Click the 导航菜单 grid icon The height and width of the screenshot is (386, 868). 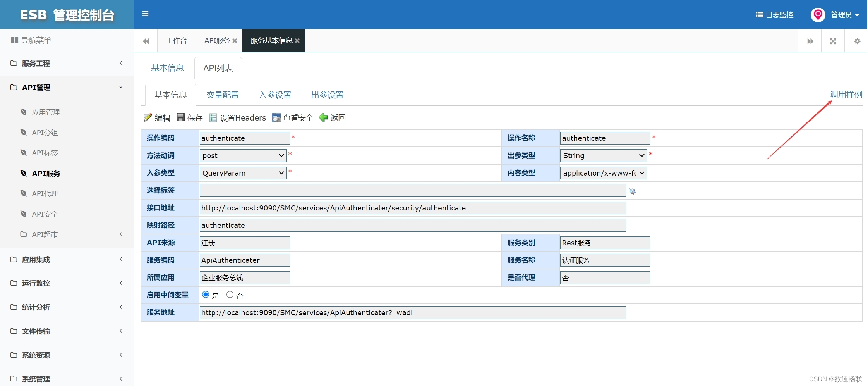(x=15, y=40)
